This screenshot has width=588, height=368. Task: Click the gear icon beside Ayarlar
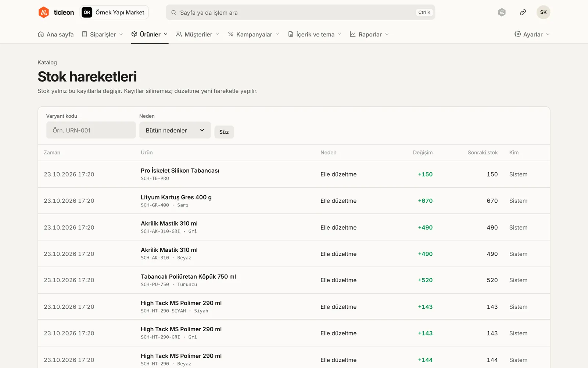point(517,34)
